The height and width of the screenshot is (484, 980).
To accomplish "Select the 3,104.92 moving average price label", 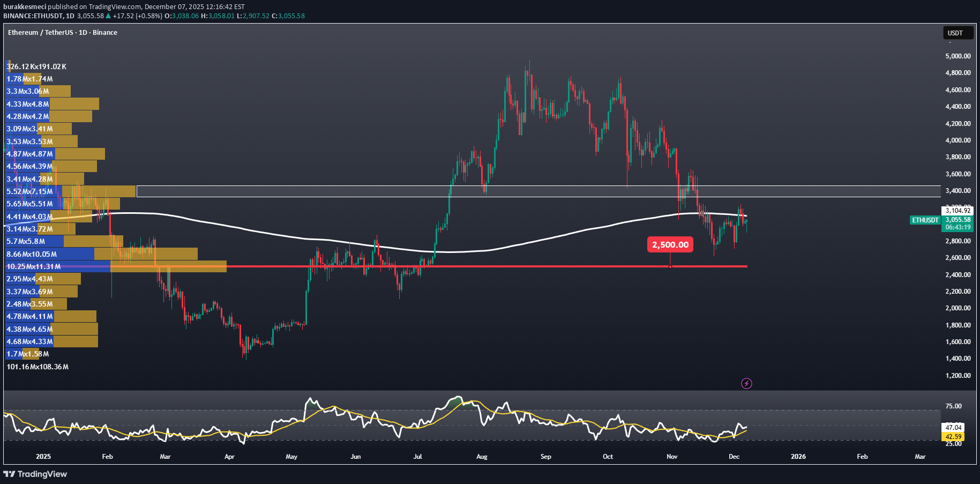I will [x=957, y=211].
